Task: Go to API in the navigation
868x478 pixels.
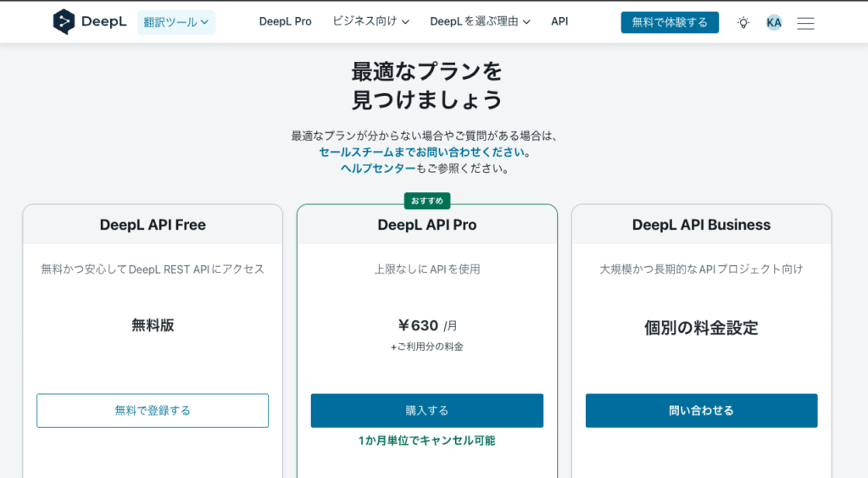Action: click(559, 21)
